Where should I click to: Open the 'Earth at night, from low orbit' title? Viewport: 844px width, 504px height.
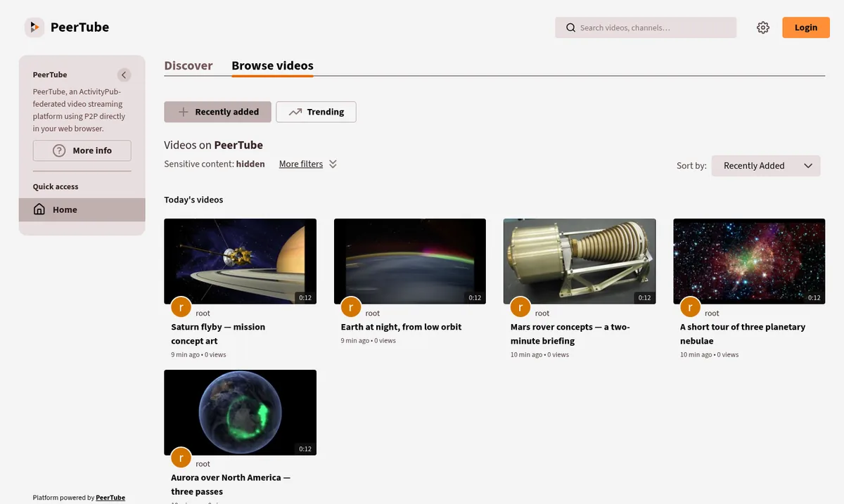(x=401, y=327)
